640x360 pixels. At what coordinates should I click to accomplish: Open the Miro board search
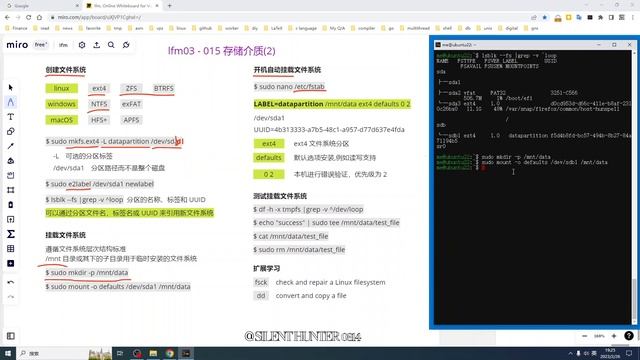[x=111, y=45]
